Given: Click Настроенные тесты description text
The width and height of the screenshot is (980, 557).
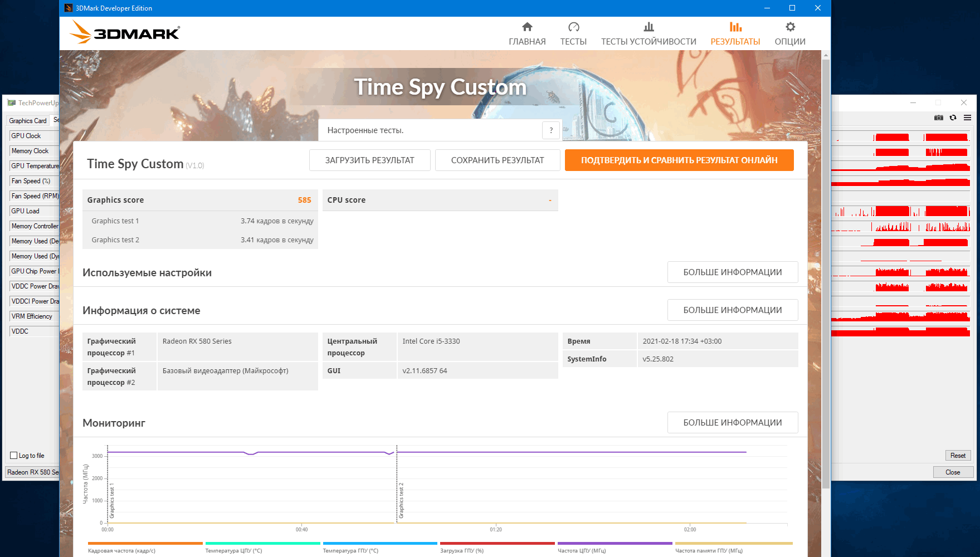Looking at the screenshot, I should (365, 130).
